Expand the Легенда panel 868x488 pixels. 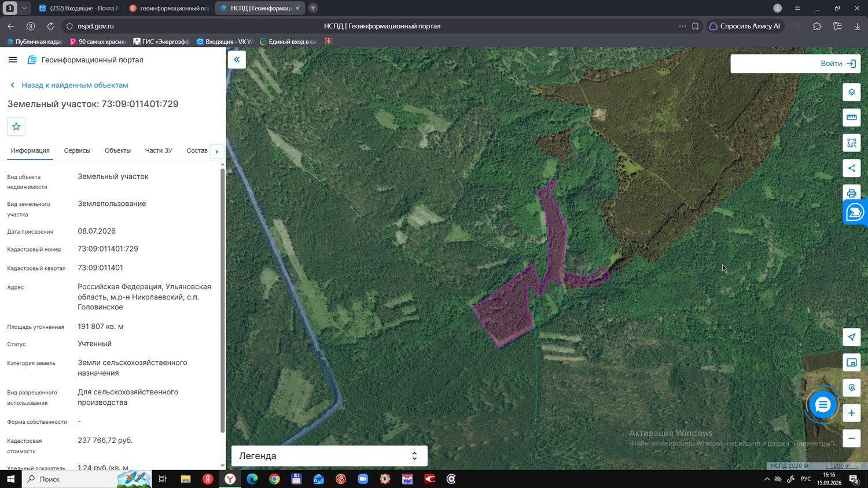[329, 456]
